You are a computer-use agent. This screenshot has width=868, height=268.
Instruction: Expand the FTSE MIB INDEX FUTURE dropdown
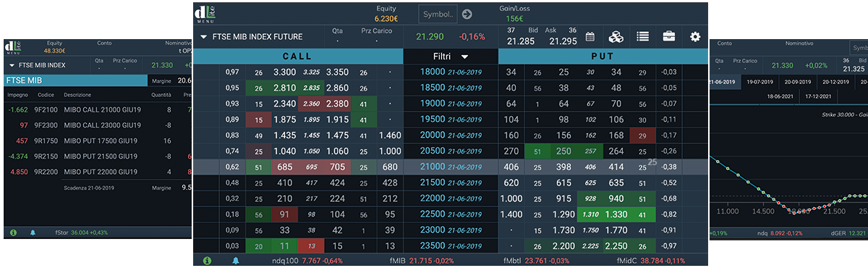(x=204, y=36)
